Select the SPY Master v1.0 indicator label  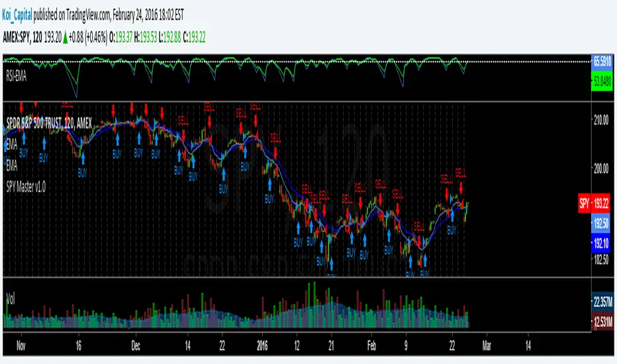26,187
